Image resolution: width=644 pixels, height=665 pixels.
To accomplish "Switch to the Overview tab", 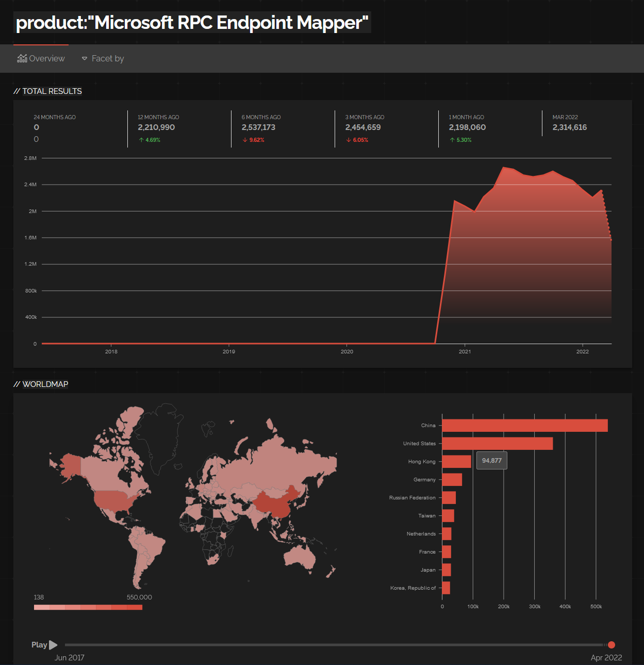I will 46,58.
